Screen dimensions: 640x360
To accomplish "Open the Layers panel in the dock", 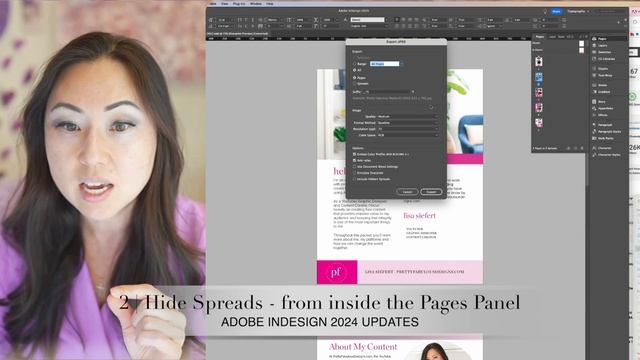I will click(602, 45).
